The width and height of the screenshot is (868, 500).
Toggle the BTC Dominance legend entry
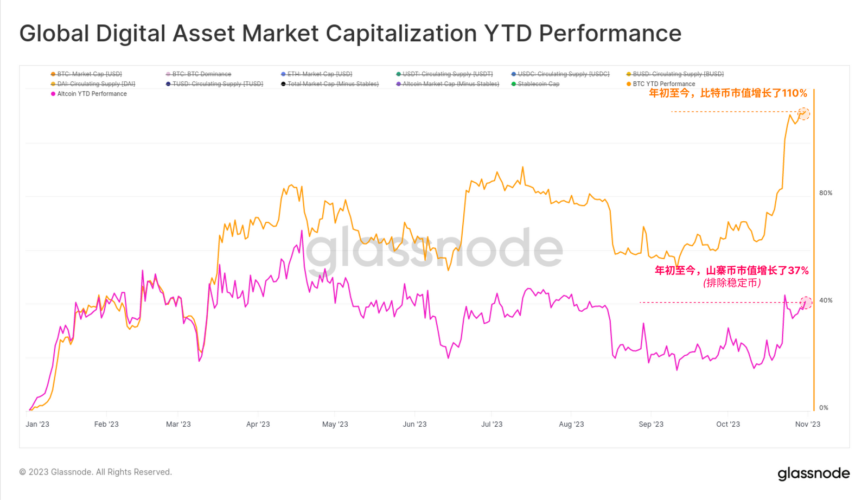[x=199, y=74]
